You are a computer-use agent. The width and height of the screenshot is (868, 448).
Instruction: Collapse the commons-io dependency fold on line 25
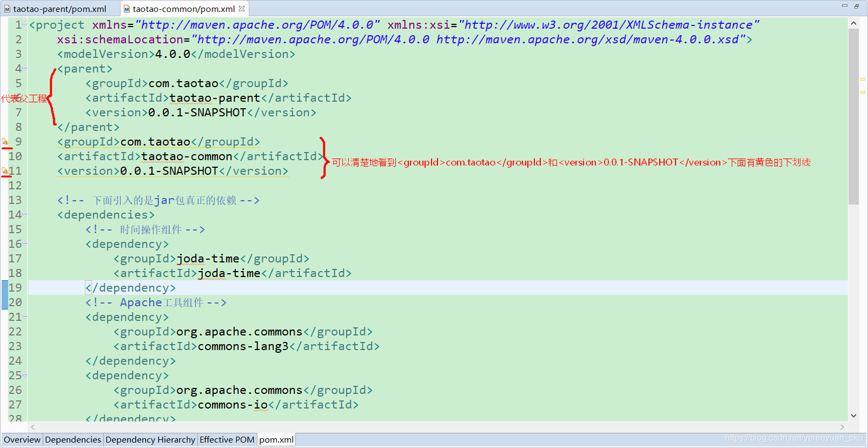pyautogui.click(x=25, y=375)
